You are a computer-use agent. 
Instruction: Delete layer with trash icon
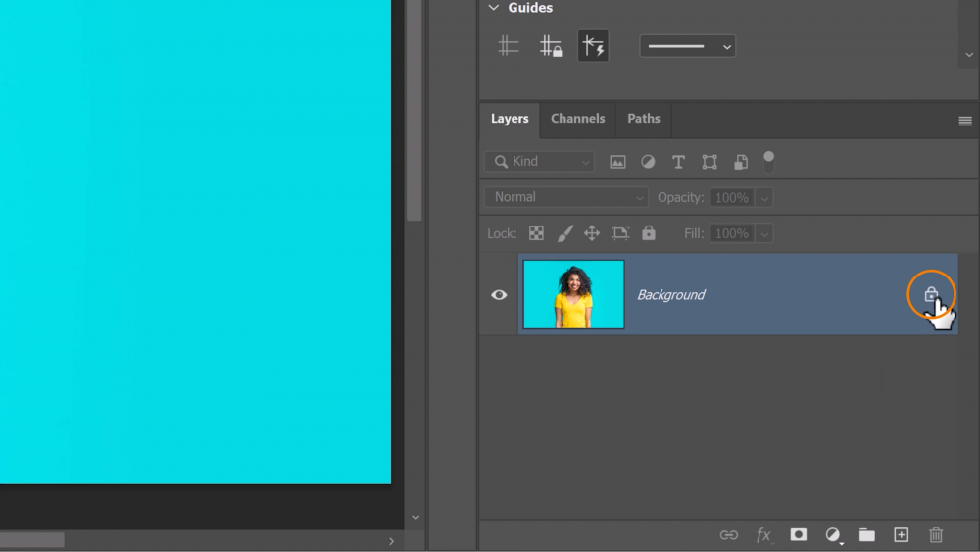click(936, 535)
